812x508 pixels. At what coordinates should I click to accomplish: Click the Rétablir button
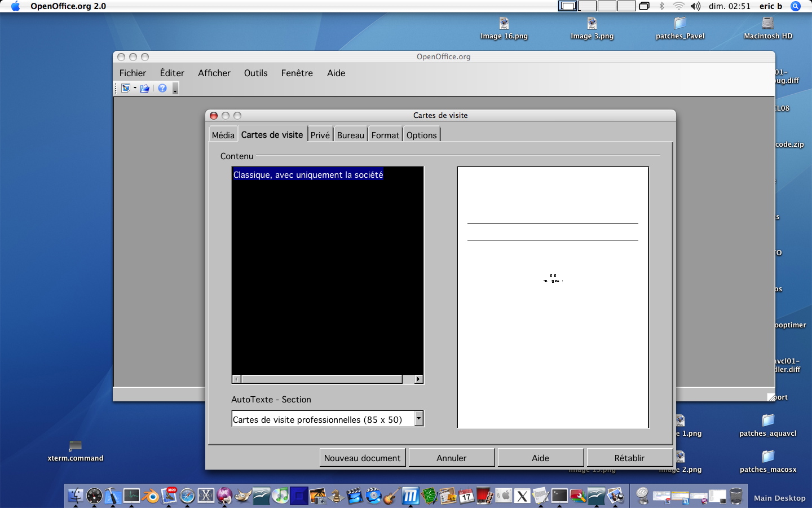click(x=630, y=458)
